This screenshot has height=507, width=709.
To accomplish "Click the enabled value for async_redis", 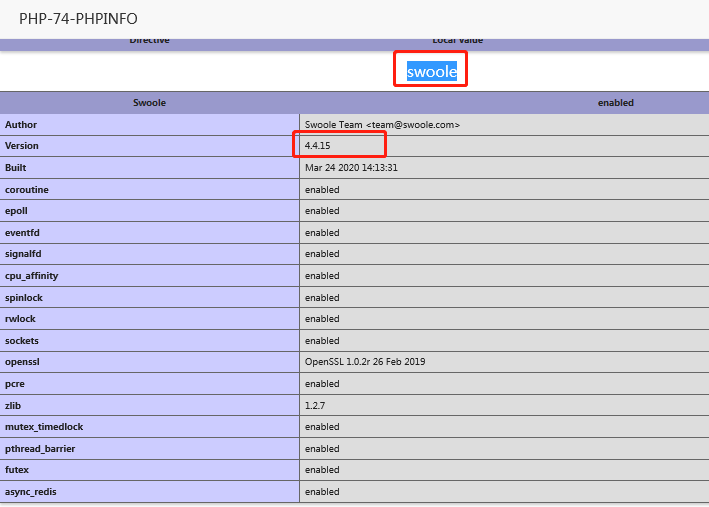I will click(x=322, y=492).
